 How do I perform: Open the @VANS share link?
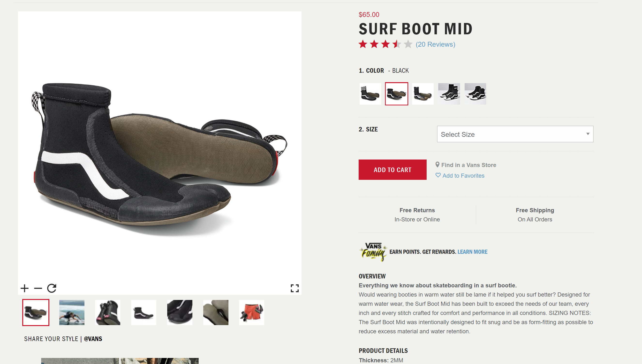pyautogui.click(x=93, y=339)
